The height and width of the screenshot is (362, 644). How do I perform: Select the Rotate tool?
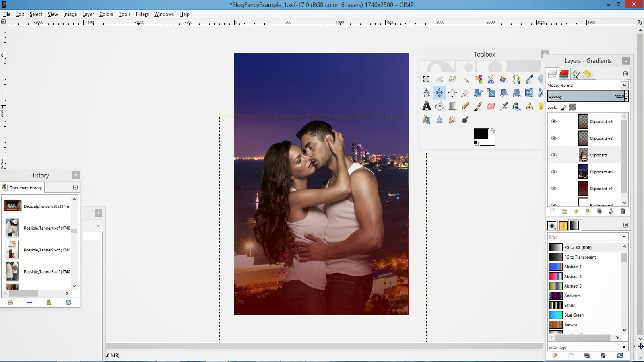[478, 93]
